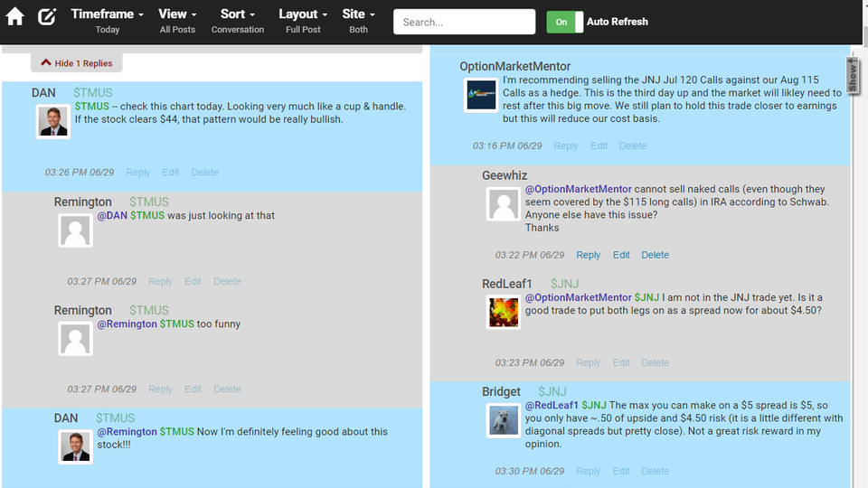Collapse thread with Hide 1 Replies

(76, 63)
